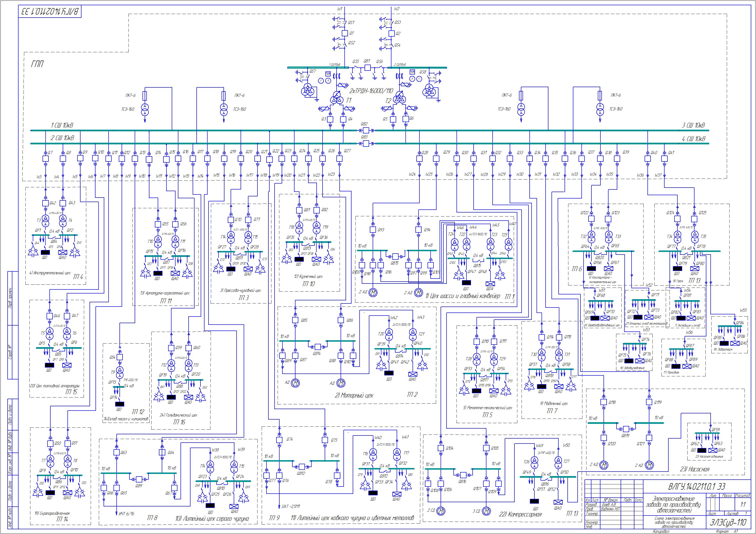Viewport: 756px width, 534px height.
Task: Select the Q6 breaker below T2
Action: click(x=405, y=119)
